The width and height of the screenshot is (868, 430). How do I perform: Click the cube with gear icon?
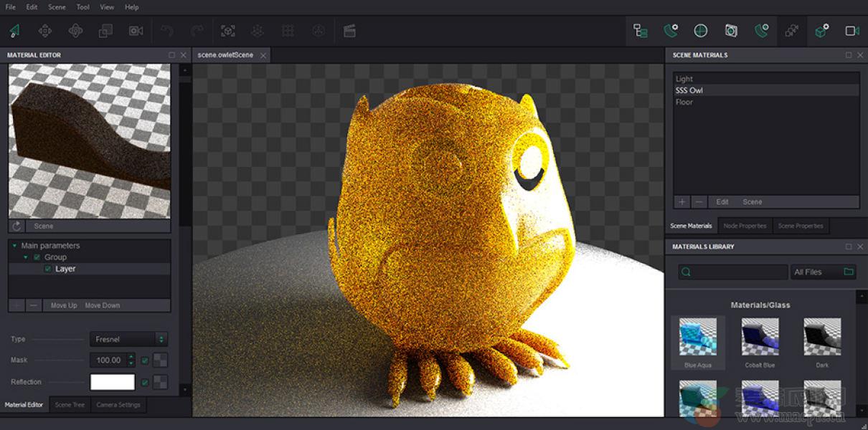pos(822,31)
